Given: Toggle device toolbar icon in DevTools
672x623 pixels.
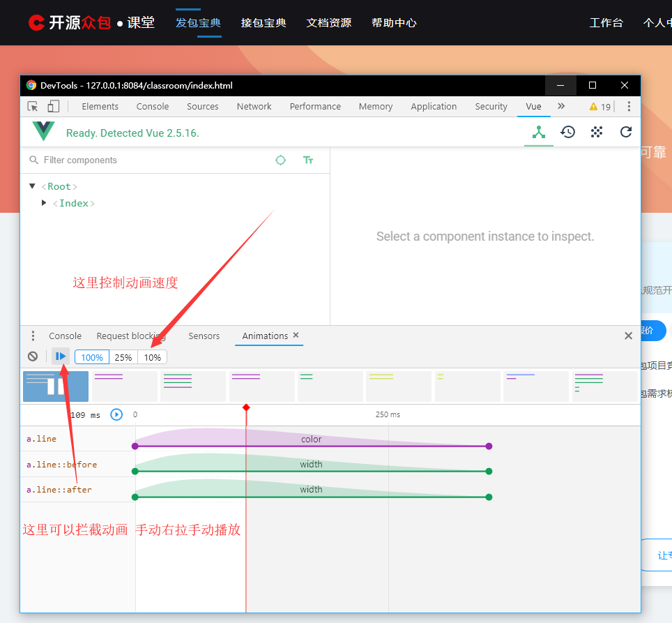Looking at the screenshot, I should click(x=53, y=106).
